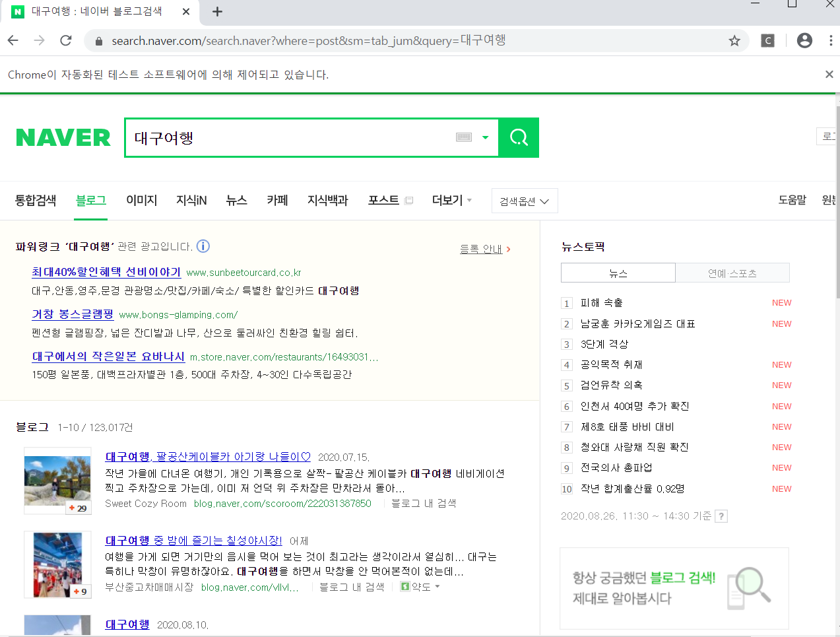Open news topic 피해 속출
Image resolution: width=840 pixels, height=637 pixels.
pyautogui.click(x=602, y=303)
